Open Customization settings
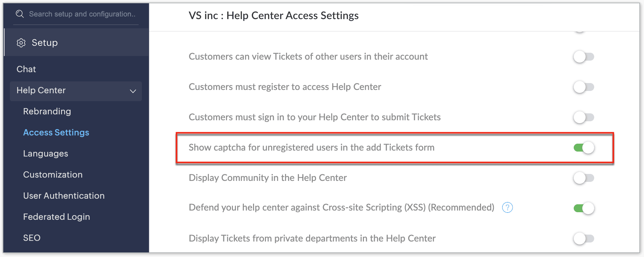The width and height of the screenshot is (644, 257). 53,175
